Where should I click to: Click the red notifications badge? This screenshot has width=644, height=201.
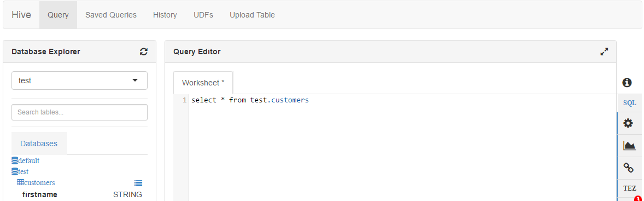(637, 198)
